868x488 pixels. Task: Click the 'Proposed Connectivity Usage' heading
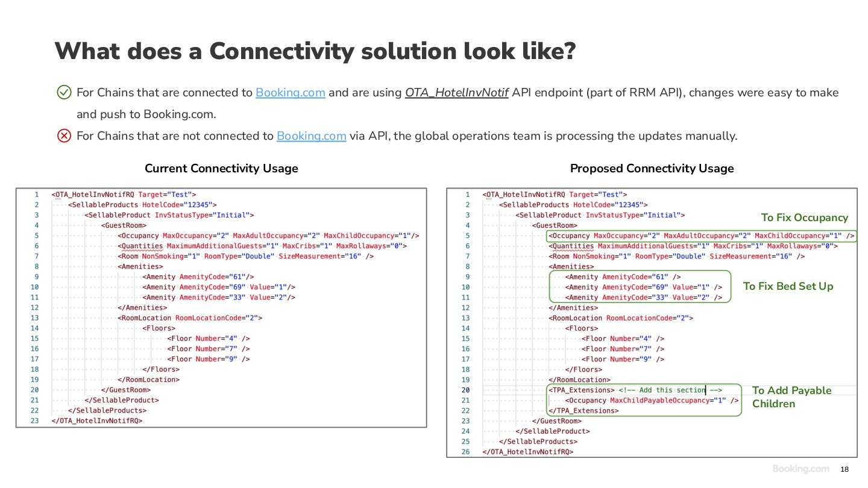(x=652, y=168)
